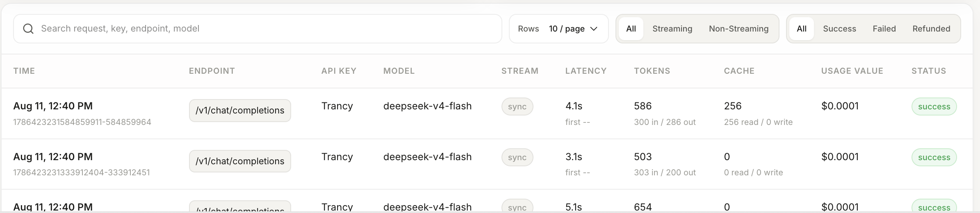980x213 pixels.
Task: Click the 654 token count
Action: [643, 207]
